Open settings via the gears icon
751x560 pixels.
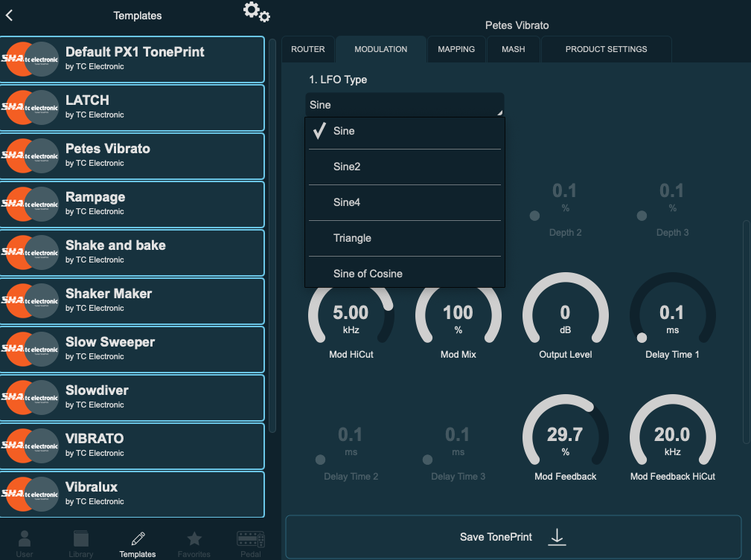click(256, 12)
